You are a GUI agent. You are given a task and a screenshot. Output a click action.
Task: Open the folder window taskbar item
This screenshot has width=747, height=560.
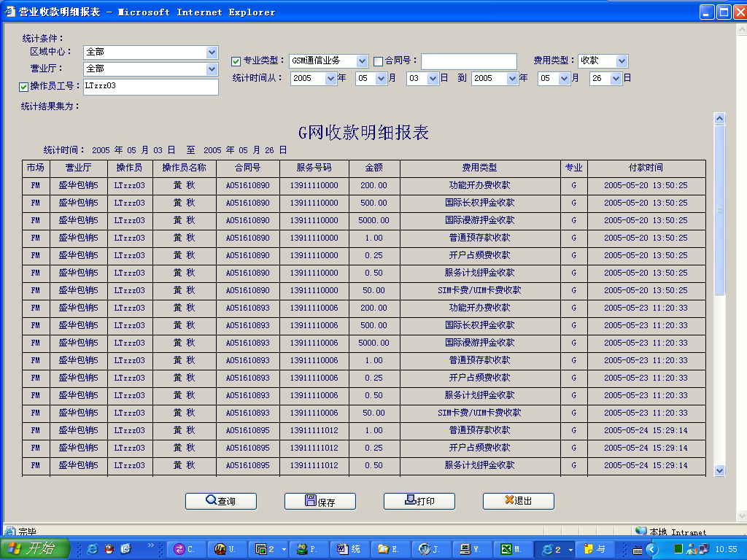[390, 548]
